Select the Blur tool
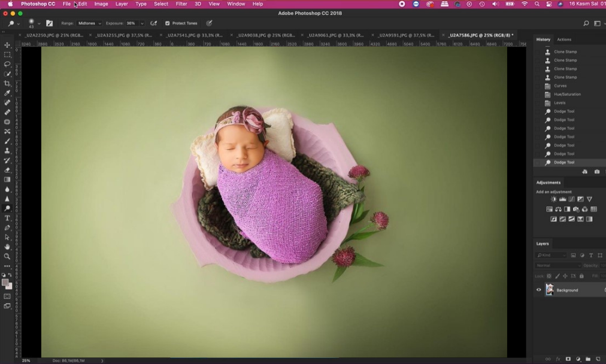 point(7,189)
